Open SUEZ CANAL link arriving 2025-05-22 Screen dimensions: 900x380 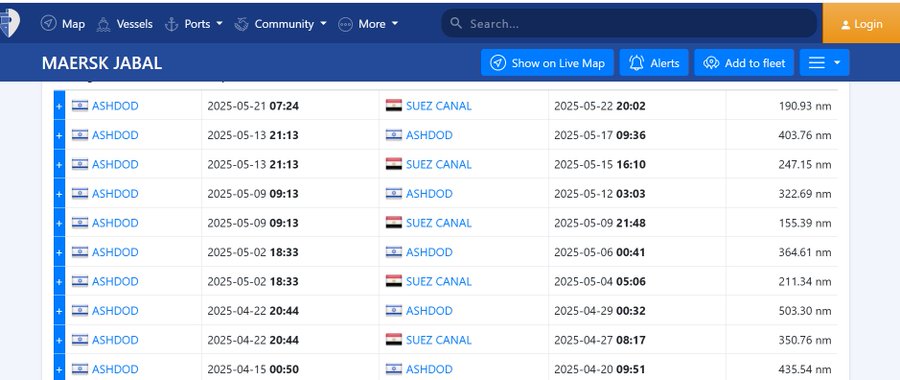click(439, 106)
